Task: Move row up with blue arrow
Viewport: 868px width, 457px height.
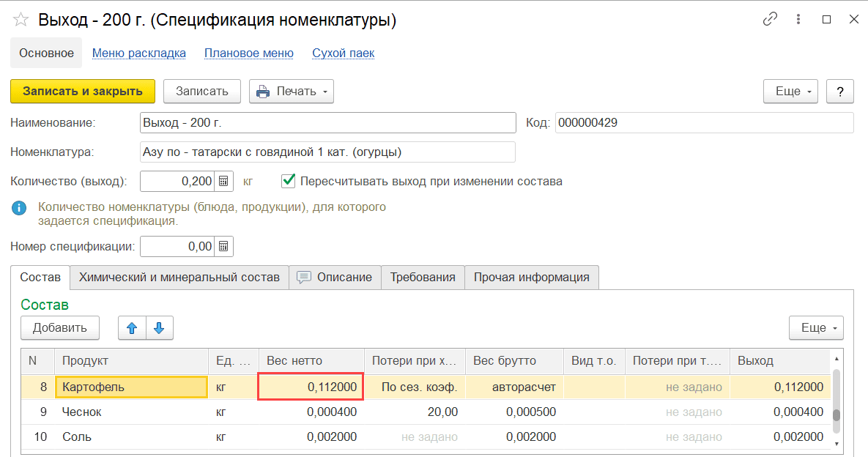Action: pos(133,328)
